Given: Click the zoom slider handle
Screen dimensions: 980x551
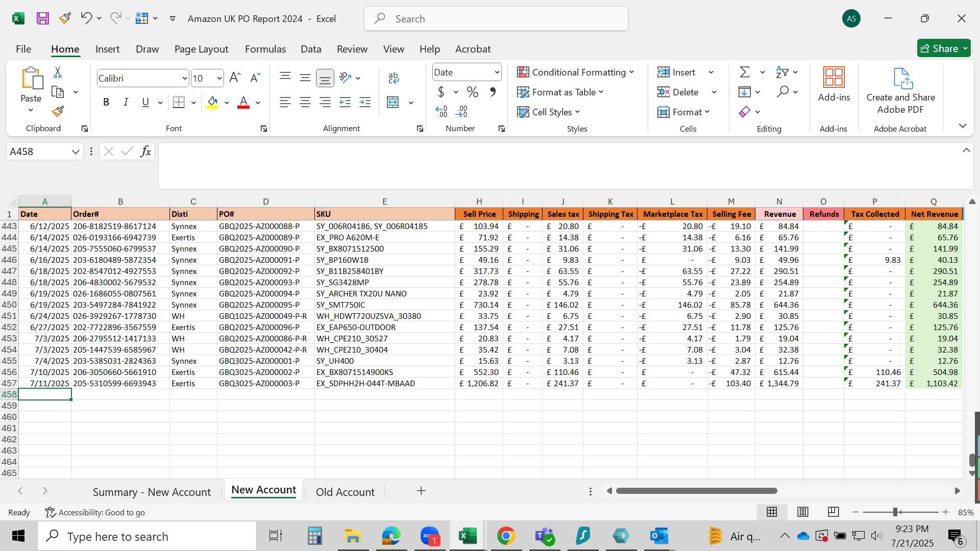Looking at the screenshot, I should 895,512.
